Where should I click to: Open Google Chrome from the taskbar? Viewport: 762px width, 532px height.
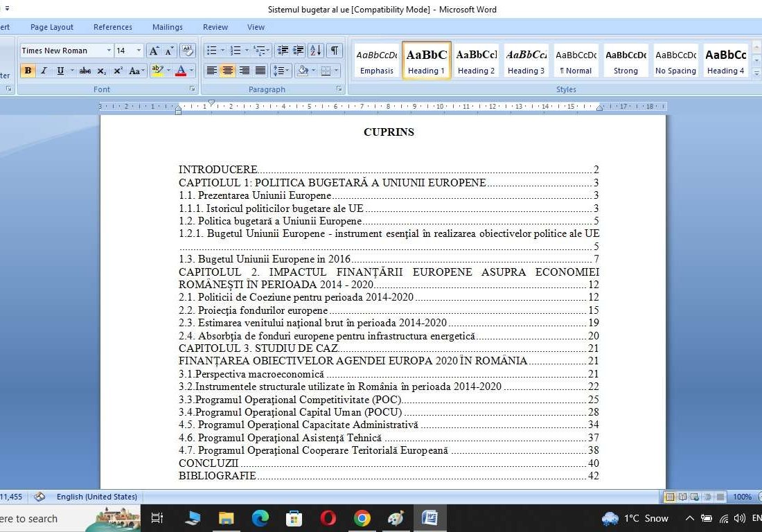[362, 518]
